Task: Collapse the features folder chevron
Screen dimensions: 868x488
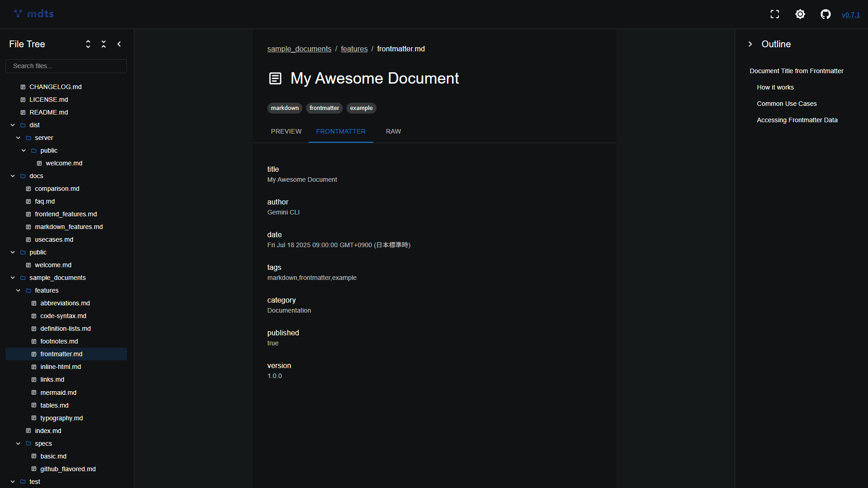Action: (x=18, y=290)
